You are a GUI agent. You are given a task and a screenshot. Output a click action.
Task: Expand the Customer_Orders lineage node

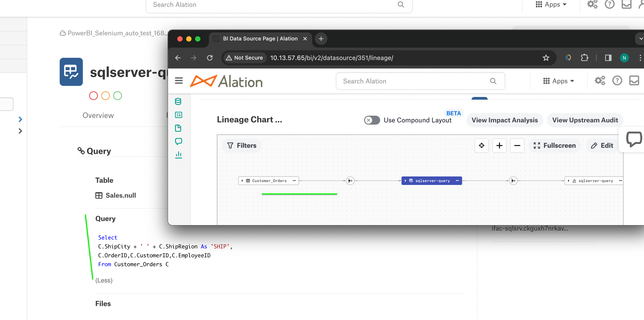[x=242, y=181]
